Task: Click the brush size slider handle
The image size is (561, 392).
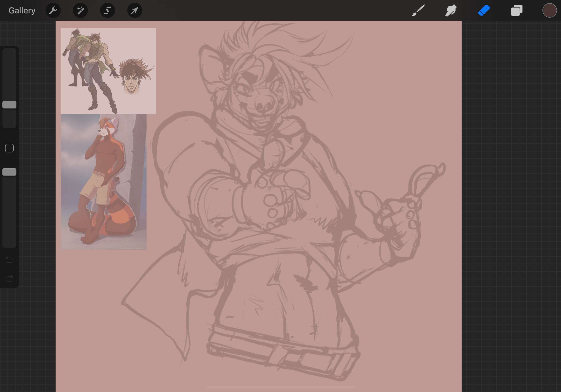Action: pyautogui.click(x=9, y=105)
